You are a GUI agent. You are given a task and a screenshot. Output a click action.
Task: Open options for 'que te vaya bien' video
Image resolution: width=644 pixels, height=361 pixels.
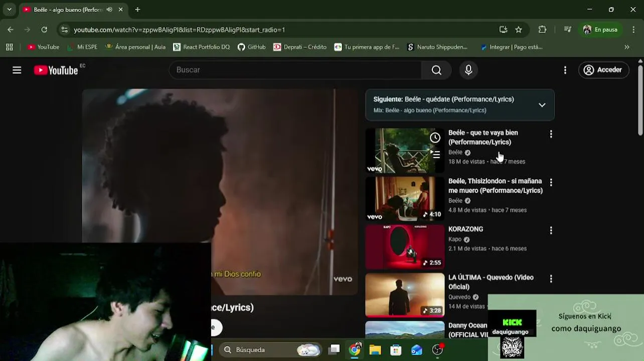pos(551,134)
